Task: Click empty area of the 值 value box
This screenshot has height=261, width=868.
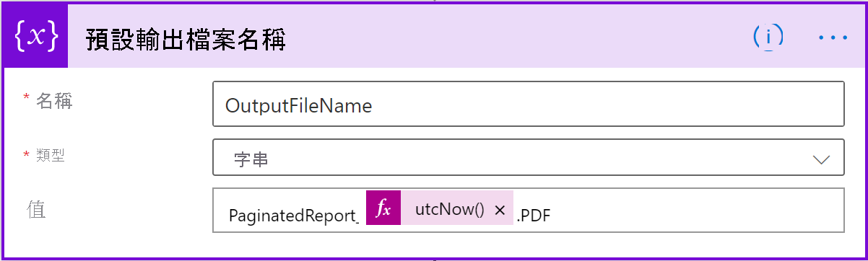Action: click(x=693, y=211)
